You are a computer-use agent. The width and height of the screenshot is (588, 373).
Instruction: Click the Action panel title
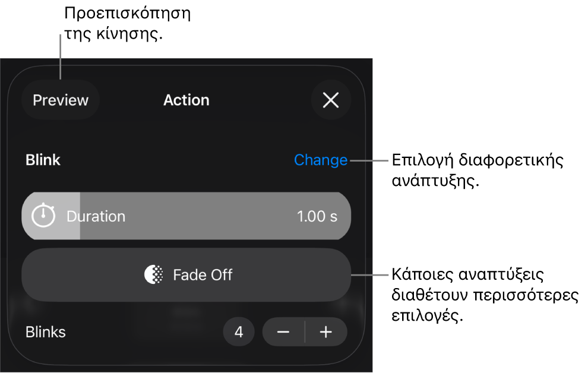click(186, 100)
